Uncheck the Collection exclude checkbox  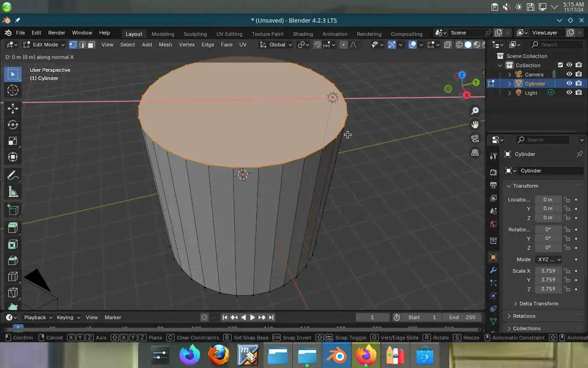click(560, 65)
